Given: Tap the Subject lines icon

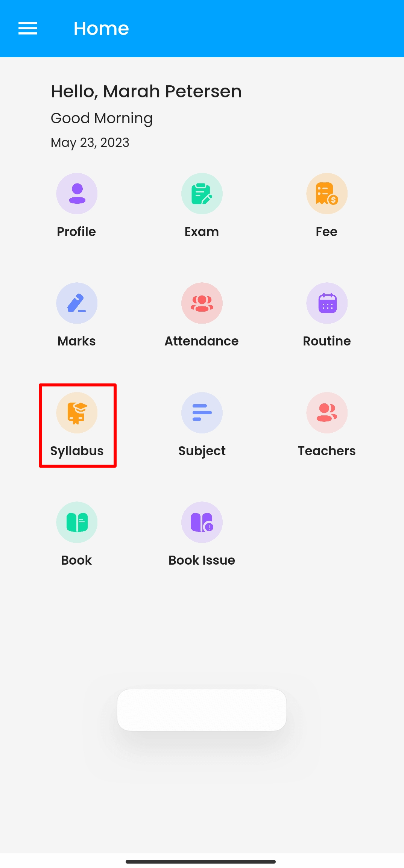Looking at the screenshot, I should coord(202,413).
